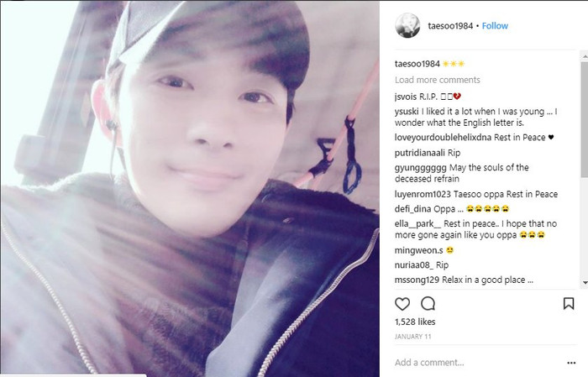Image resolution: width=588 pixels, height=377 pixels.
Task: Open luyenrom1023 commenter profile
Action: pos(423,194)
